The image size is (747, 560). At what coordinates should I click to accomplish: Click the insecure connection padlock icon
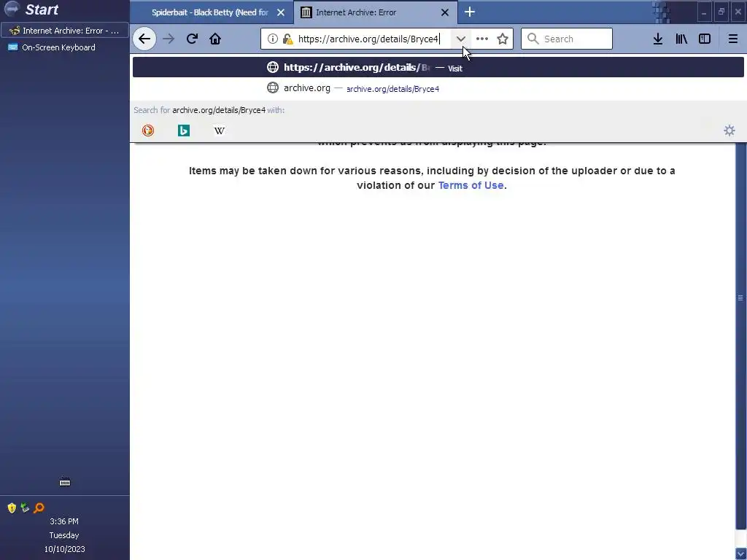[x=287, y=39]
